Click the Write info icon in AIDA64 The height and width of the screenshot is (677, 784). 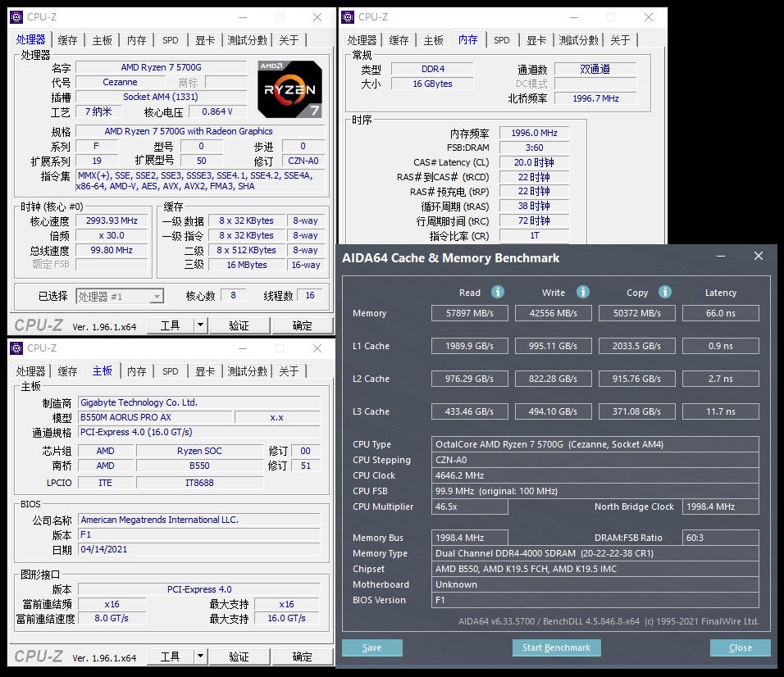[582, 293]
